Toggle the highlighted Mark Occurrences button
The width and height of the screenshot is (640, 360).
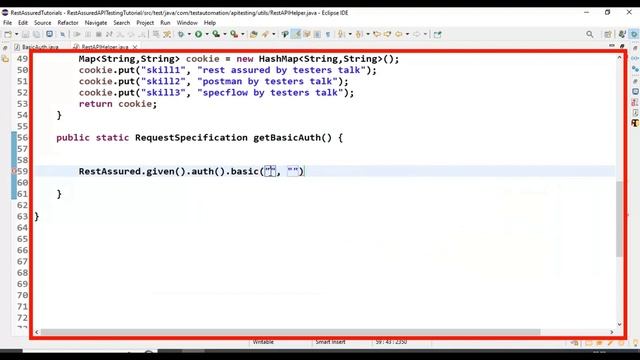click(x=296, y=34)
